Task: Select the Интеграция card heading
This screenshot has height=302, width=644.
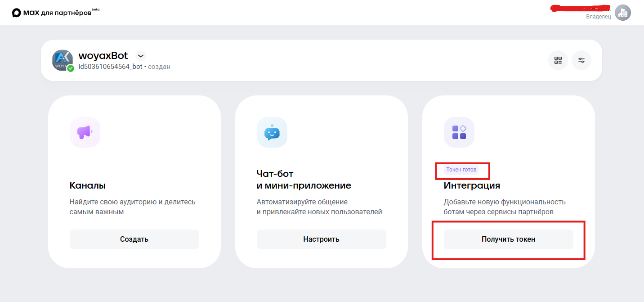Action: click(x=472, y=185)
